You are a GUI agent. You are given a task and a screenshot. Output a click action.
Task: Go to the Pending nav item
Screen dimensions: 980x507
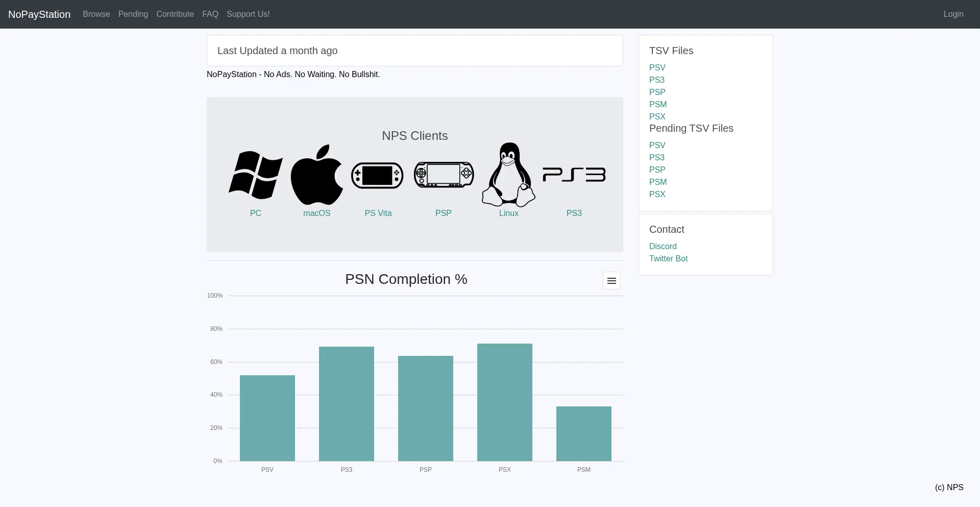pos(133,14)
